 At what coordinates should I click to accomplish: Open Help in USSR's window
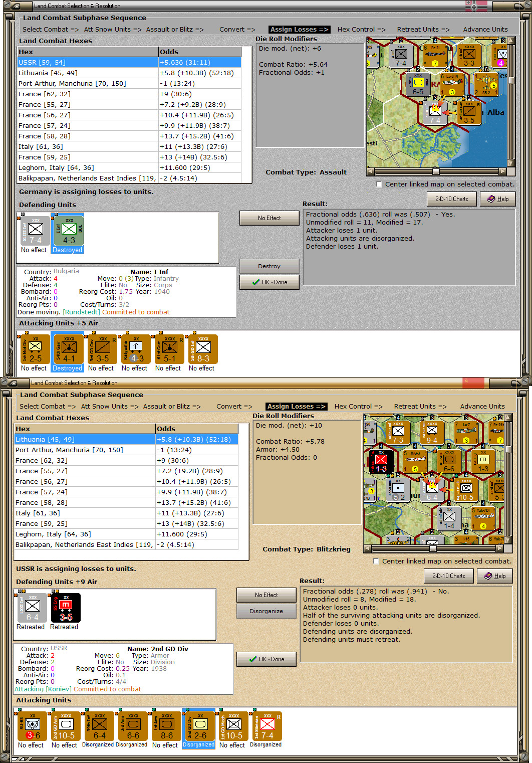pos(494,576)
